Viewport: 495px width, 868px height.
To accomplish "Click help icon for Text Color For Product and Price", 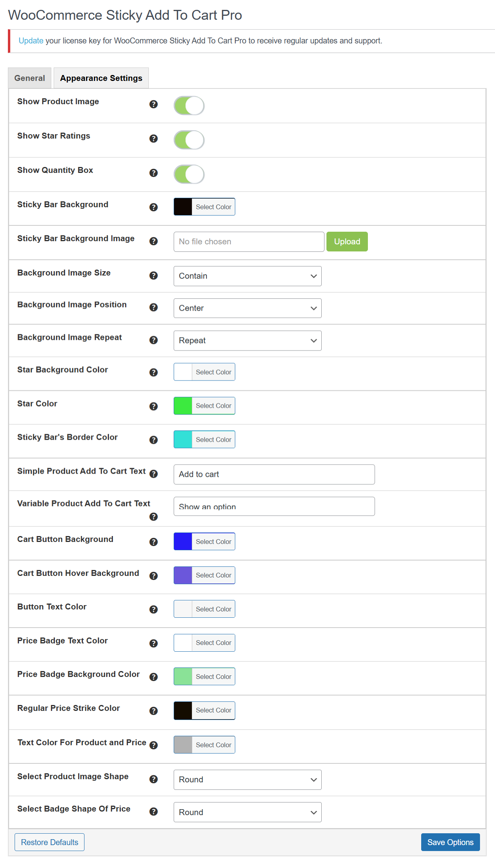I will click(154, 745).
